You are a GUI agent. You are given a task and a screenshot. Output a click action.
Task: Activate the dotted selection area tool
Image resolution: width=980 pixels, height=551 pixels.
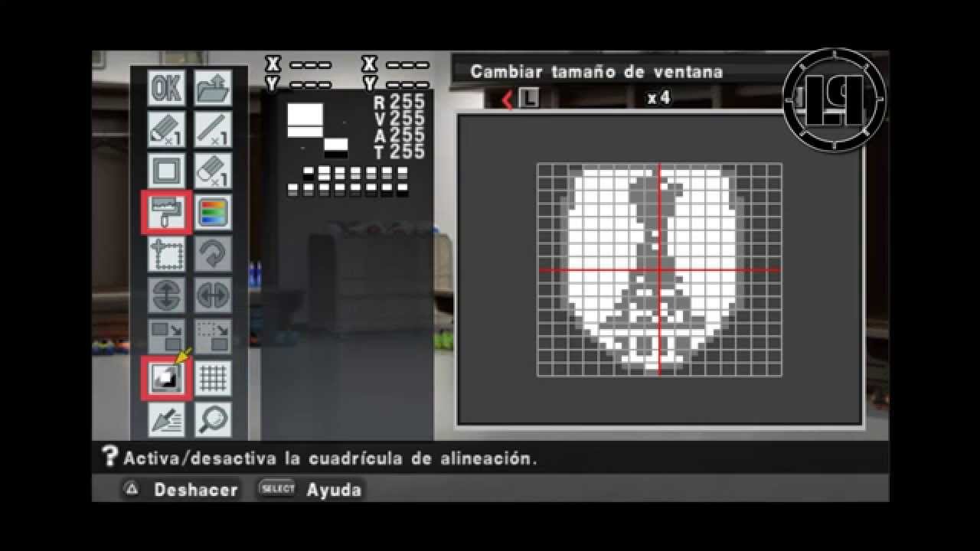pyautogui.click(x=166, y=253)
